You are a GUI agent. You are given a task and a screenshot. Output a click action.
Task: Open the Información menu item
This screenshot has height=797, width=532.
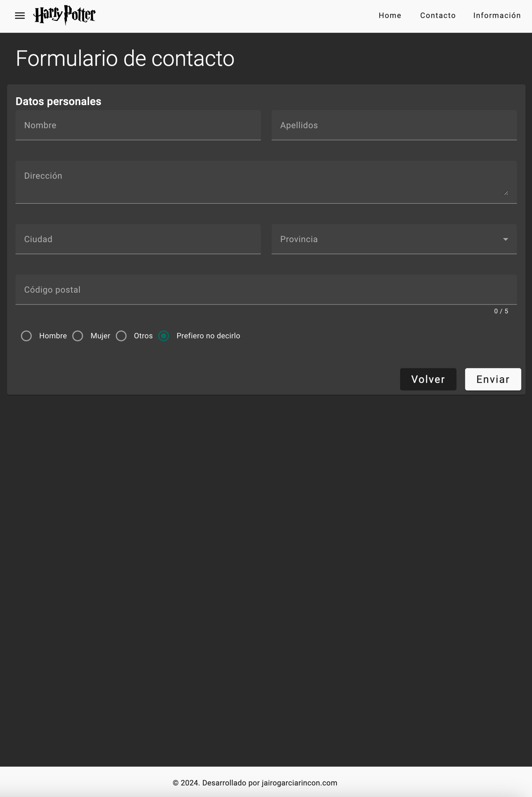click(497, 16)
